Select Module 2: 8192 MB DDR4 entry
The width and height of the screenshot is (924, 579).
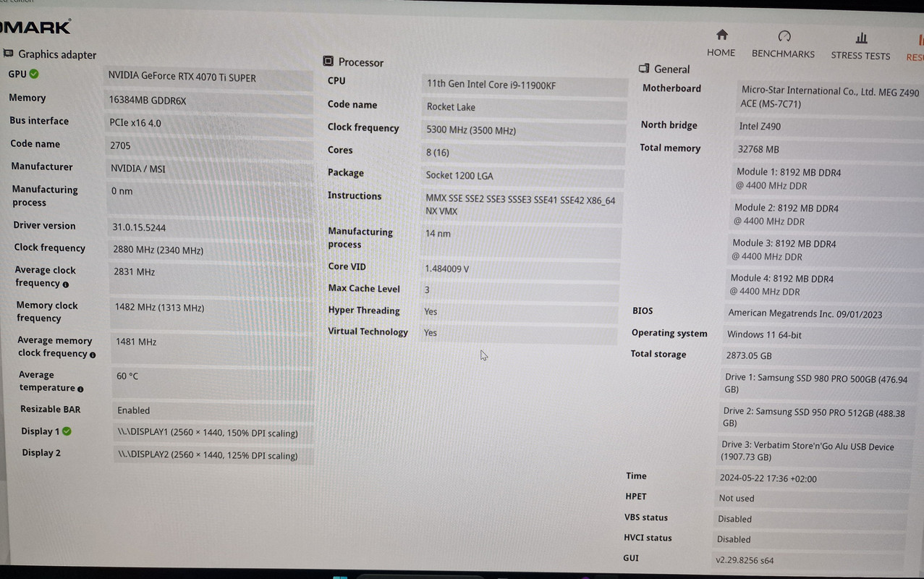coord(787,214)
